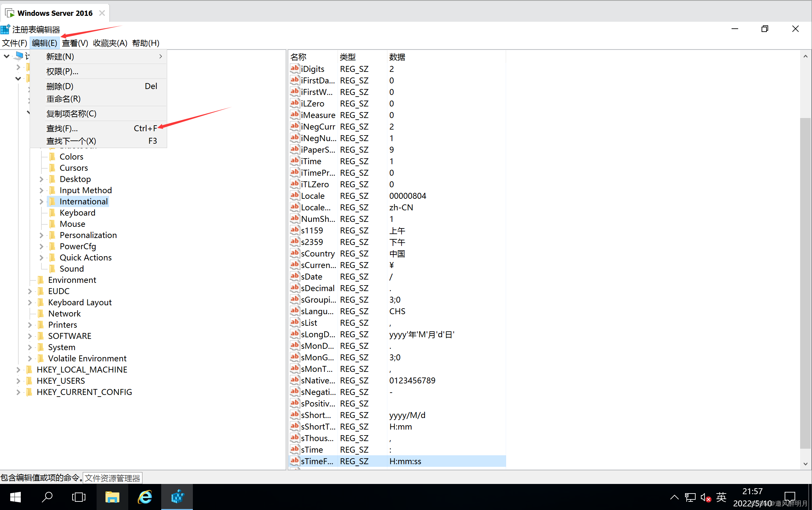Click 删除(D) delete option
812x510 pixels.
coord(59,85)
